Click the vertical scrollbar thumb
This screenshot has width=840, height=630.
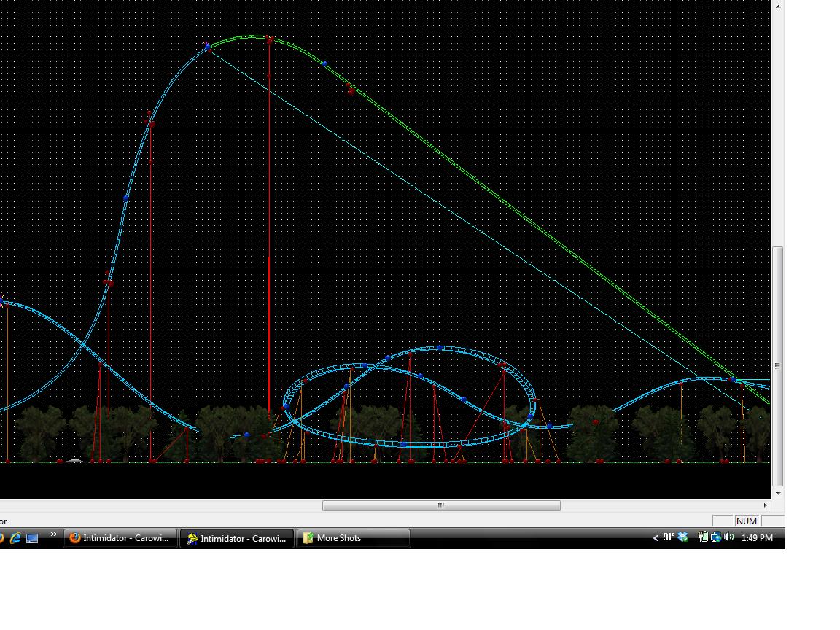tap(778, 367)
